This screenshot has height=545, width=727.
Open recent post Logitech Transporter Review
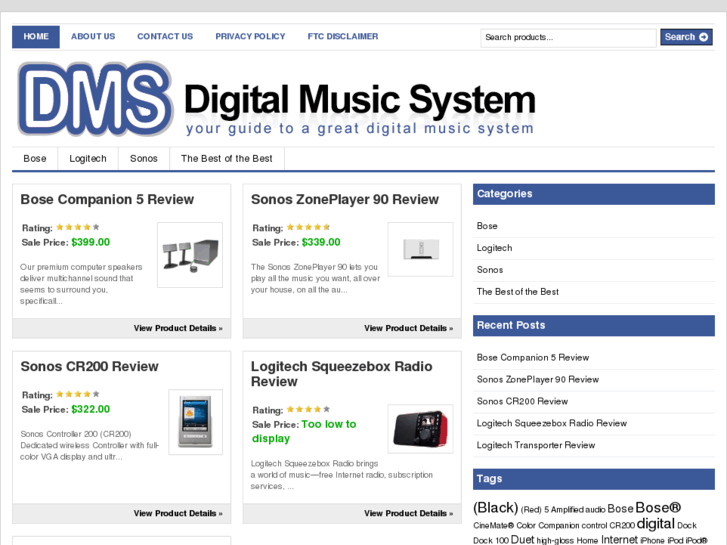click(536, 445)
